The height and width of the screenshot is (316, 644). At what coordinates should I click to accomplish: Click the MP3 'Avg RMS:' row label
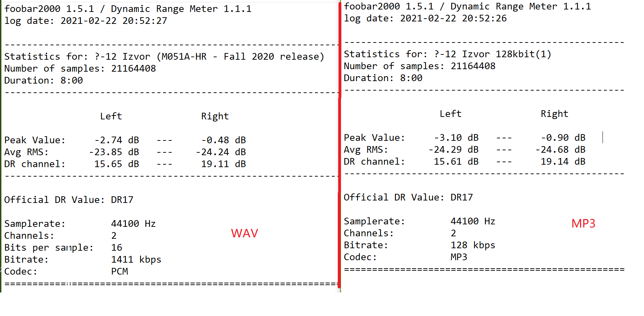pyautogui.click(x=366, y=150)
